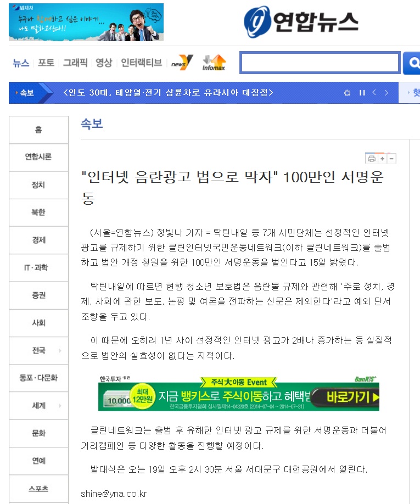This screenshot has height=504, width=420.
Task: Open 문화 sidebar section
Action: coord(38,433)
